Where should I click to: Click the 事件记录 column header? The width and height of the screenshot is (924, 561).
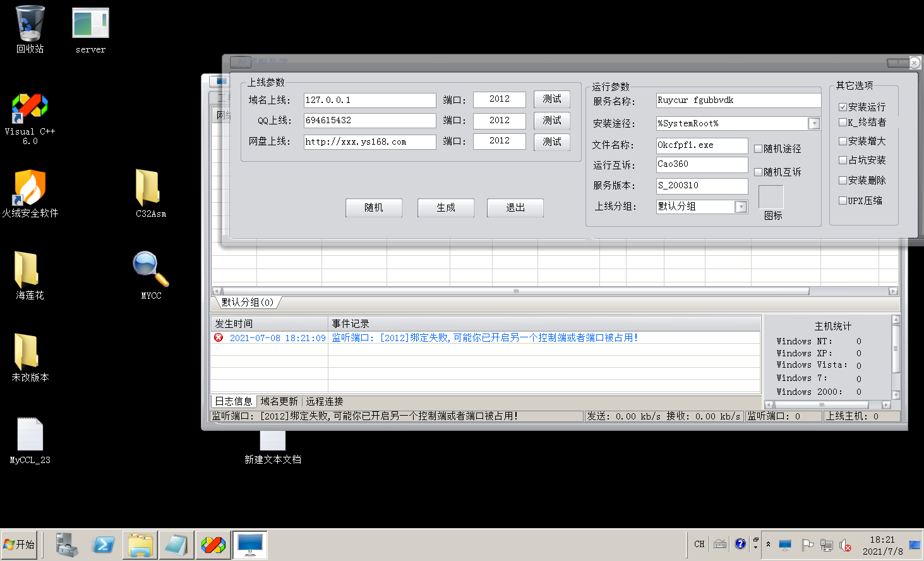(544, 323)
